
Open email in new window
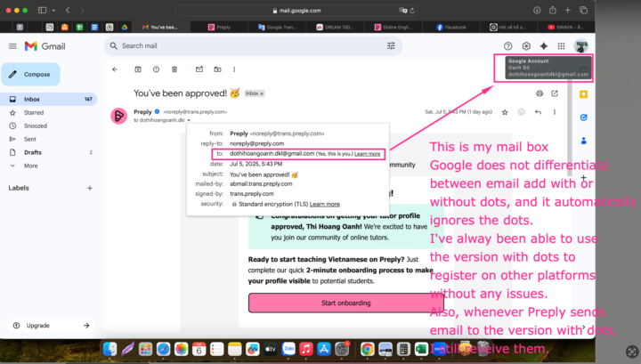point(555,93)
